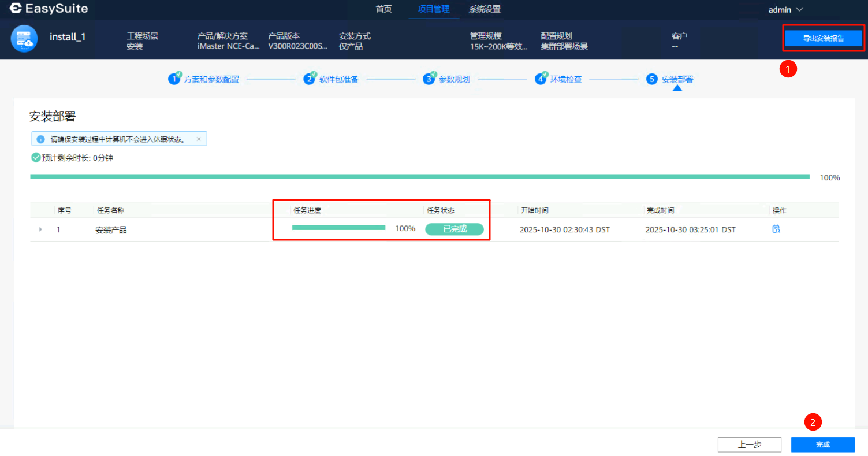This screenshot has width=868, height=456.
Task: Go back with 上一步 button
Action: pos(749,444)
